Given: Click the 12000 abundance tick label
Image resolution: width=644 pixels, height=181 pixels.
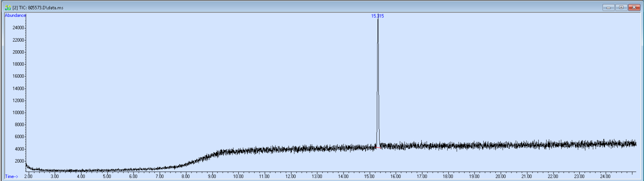Looking at the screenshot, I should click(18, 101).
